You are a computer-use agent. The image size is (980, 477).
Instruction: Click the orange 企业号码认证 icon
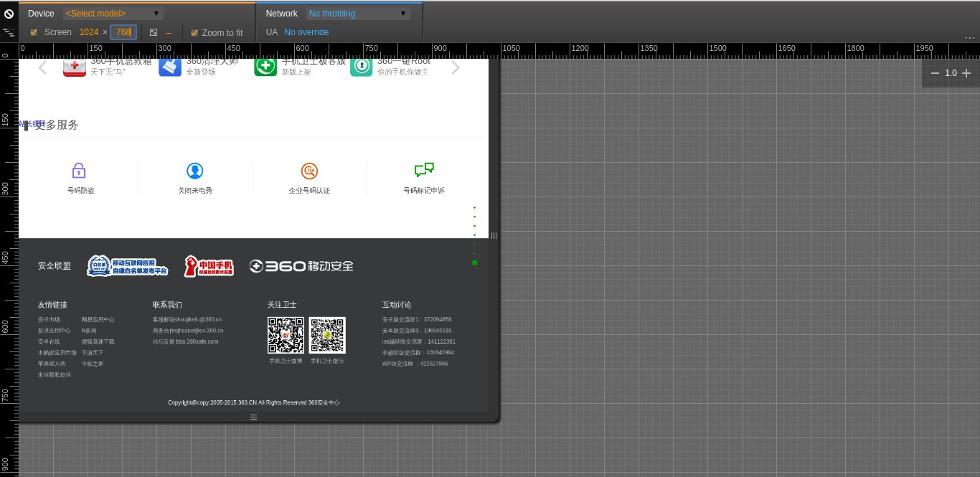click(309, 171)
